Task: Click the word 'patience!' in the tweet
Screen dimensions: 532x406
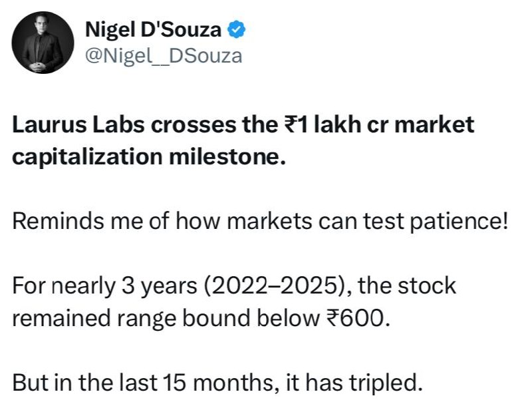Action: [x=459, y=222]
